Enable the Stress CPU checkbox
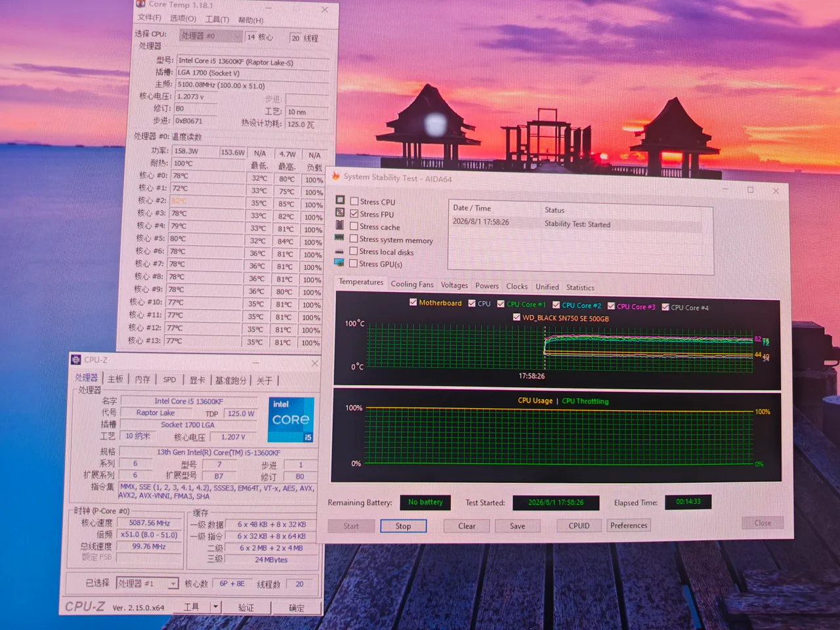 [354, 201]
